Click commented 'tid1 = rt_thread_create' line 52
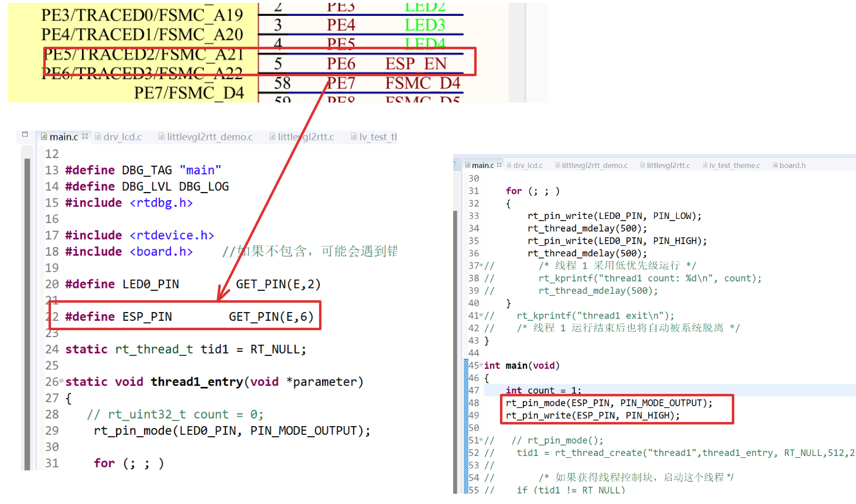The image size is (856, 504). coord(685,452)
